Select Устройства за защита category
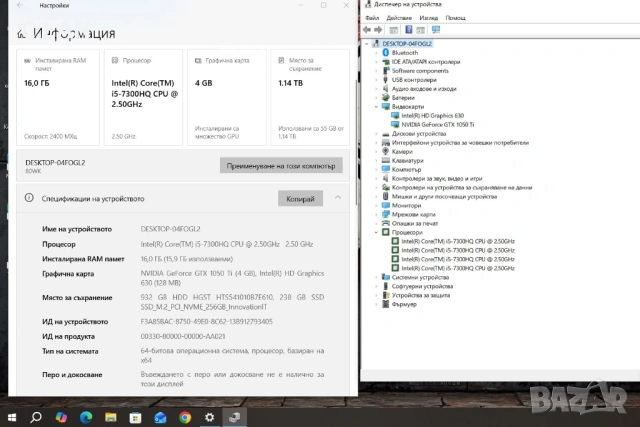Viewport: 640px width, 427px height. [x=421, y=295]
